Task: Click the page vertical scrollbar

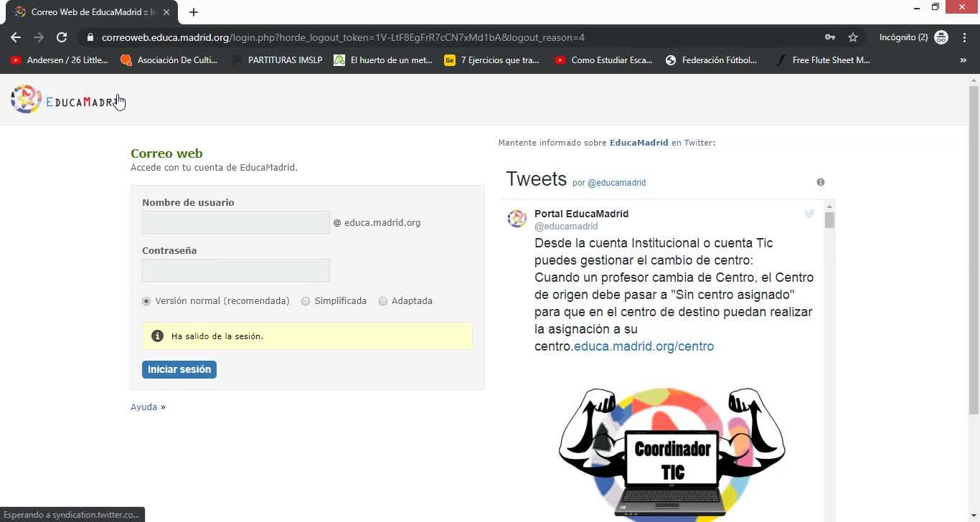Action: [x=974, y=251]
